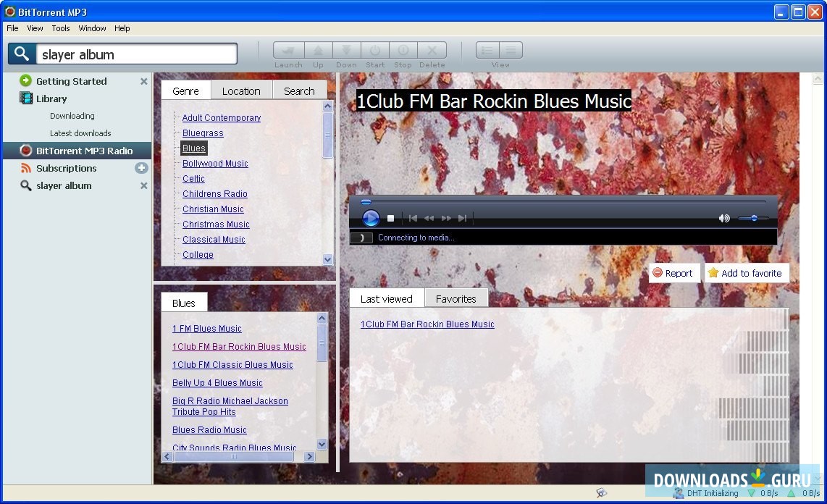Select Christmas Music genre
This screenshot has width=827, height=504.
tap(216, 224)
